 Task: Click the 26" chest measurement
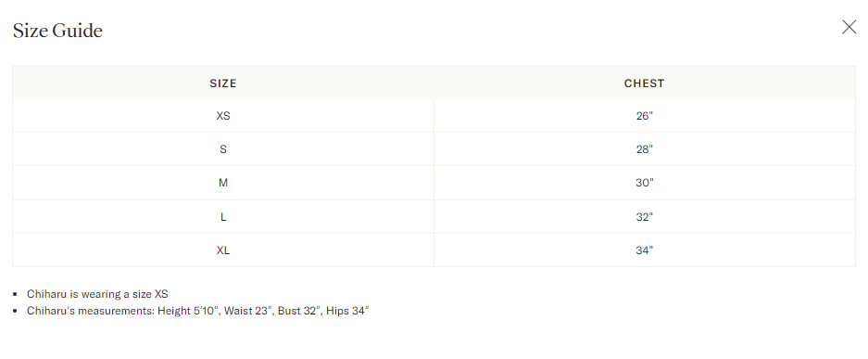click(x=645, y=116)
